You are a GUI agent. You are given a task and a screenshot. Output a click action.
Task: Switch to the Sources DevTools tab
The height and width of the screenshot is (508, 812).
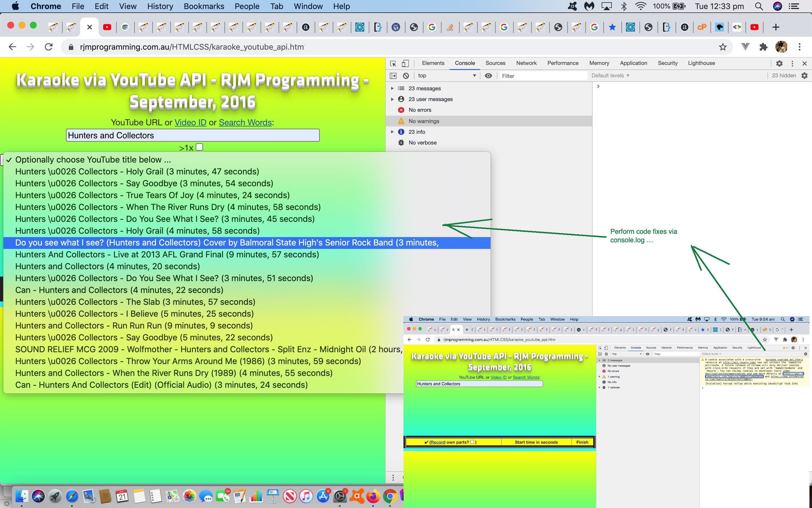pyautogui.click(x=495, y=63)
